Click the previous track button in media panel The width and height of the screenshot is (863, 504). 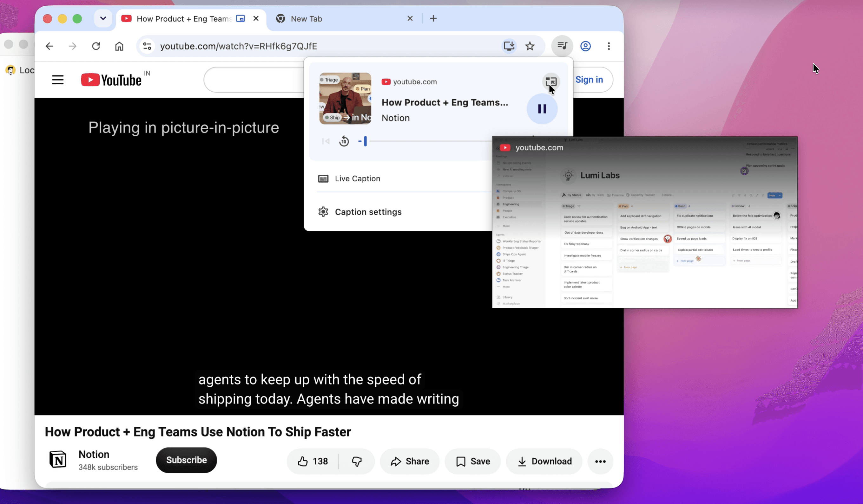[x=326, y=141]
